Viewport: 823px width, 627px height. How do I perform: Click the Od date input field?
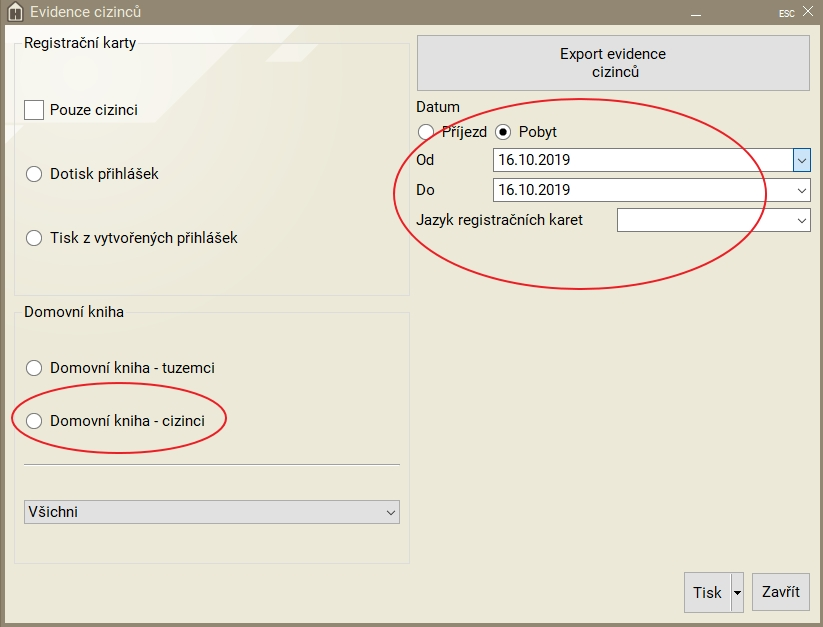pyautogui.click(x=640, y=160)
